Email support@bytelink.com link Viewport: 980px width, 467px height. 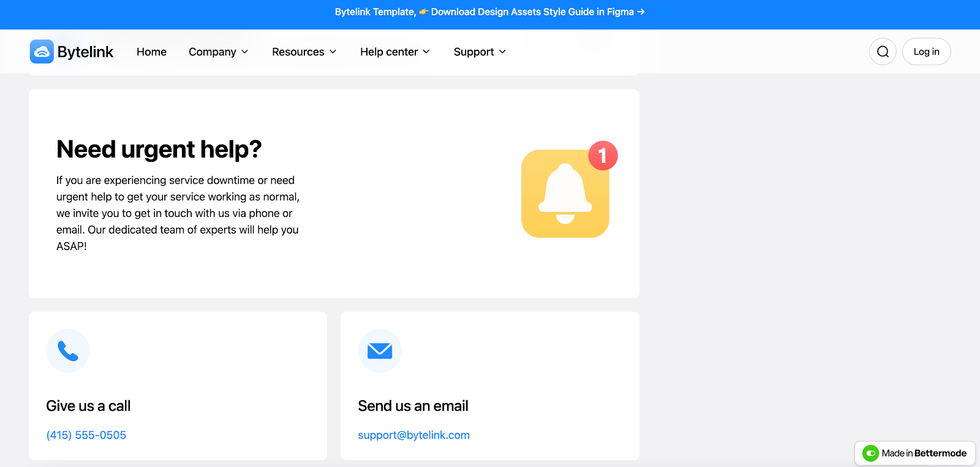point(414,435)
